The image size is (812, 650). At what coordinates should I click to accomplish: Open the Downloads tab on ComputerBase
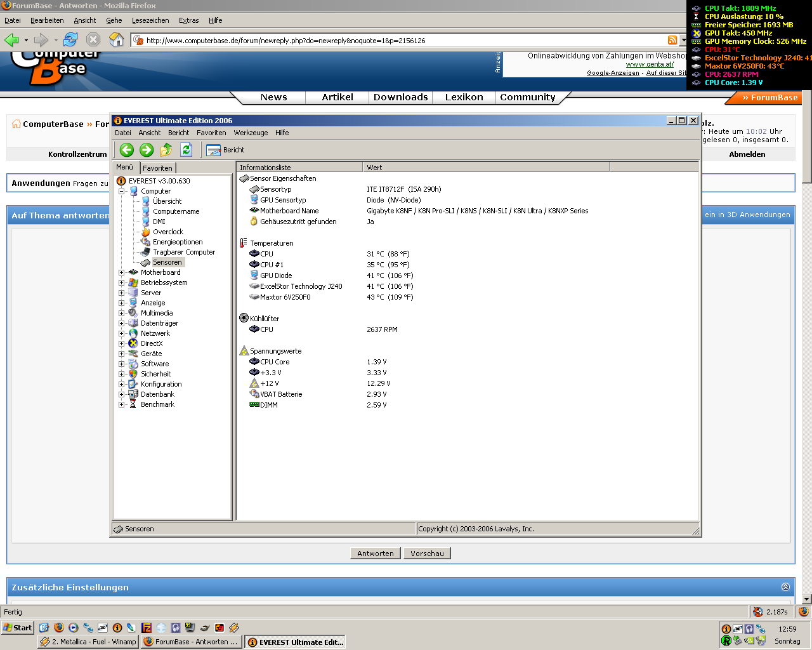click(400, 97)
